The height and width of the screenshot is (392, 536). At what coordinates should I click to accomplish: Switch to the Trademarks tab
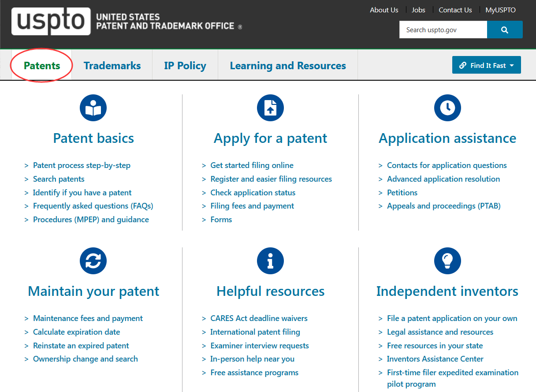(x=112, y=65)
